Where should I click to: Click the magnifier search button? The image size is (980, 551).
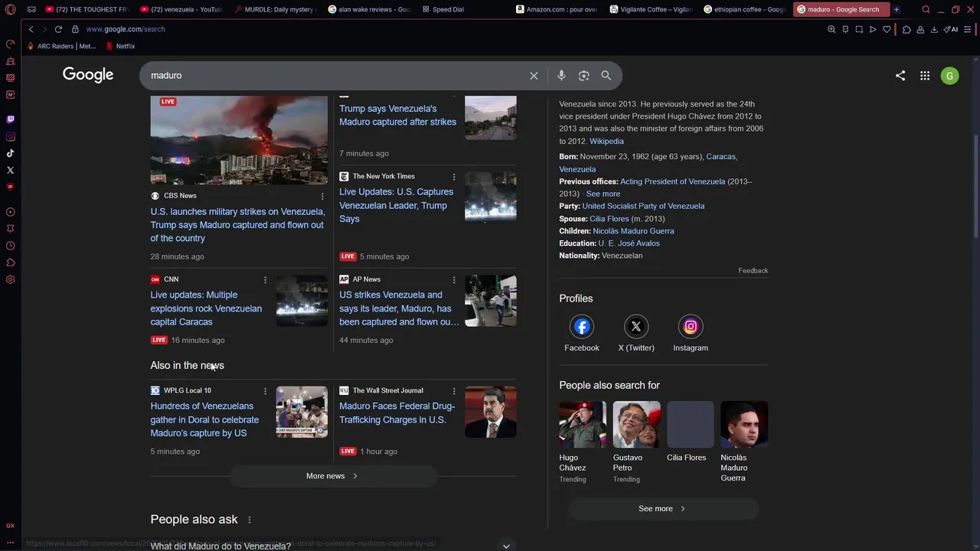(606, 76)
